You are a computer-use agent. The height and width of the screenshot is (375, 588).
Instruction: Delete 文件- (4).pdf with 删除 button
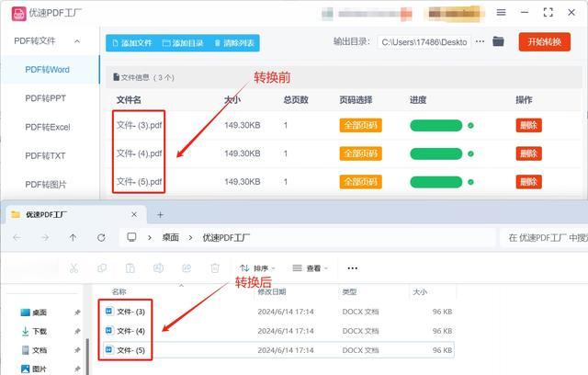[529, 153]
